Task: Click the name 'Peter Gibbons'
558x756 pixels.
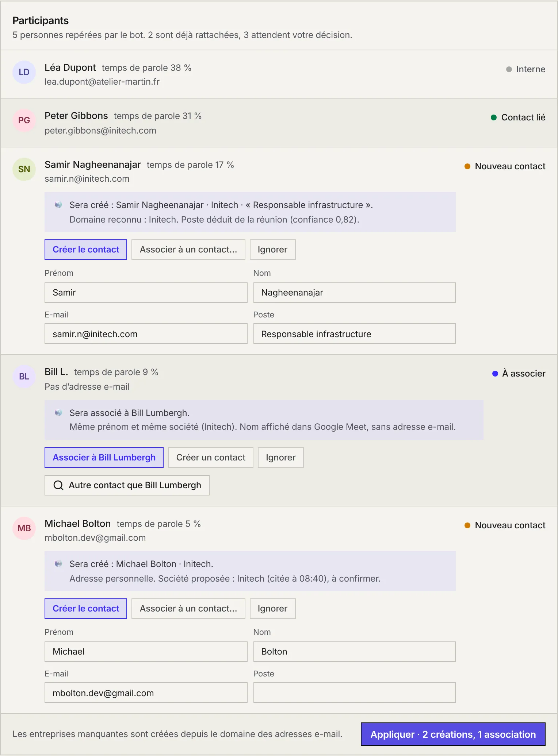Action: click(76, 116)
